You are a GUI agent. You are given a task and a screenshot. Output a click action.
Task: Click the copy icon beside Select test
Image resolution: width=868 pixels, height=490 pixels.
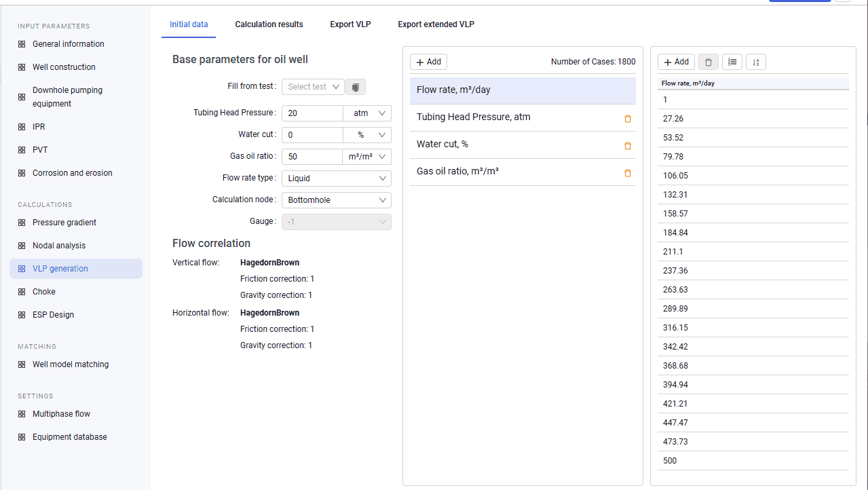356,87
